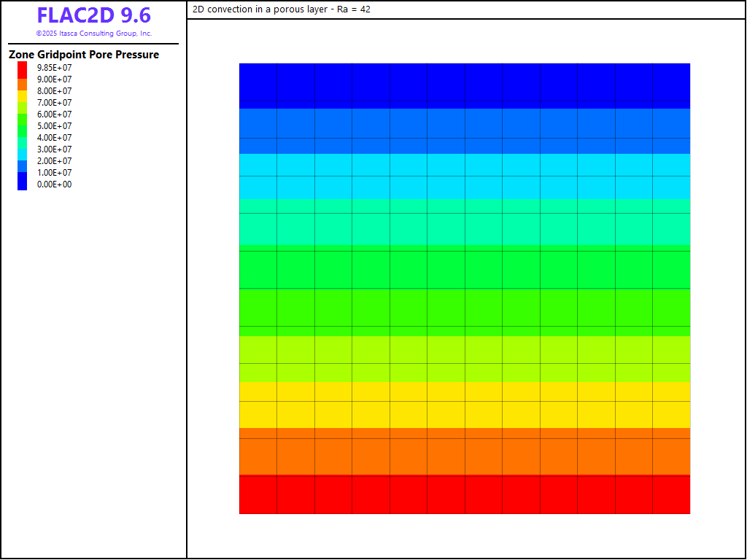Screen dimensions: 747x560
Task: Click the orange swatch in the legend
Action: (23, 83)
